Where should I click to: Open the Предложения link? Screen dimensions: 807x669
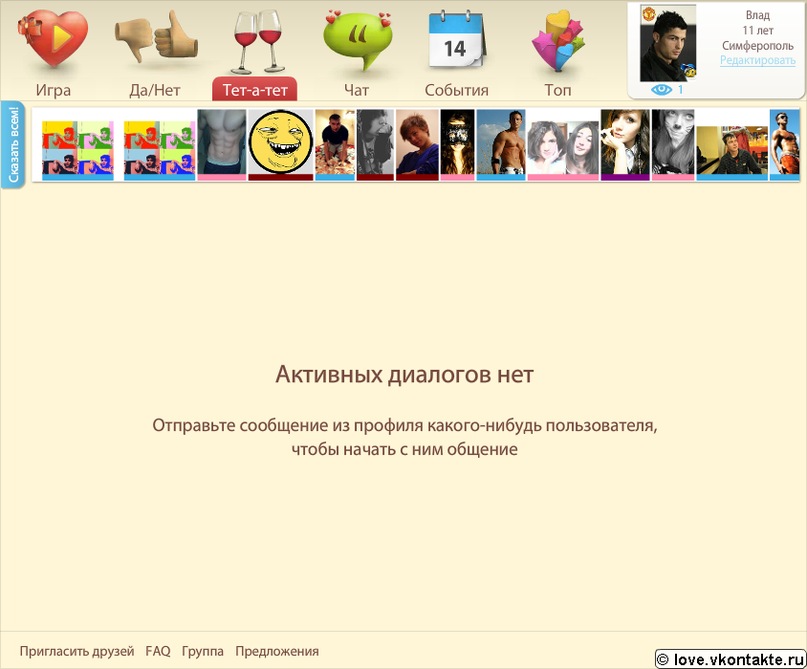click(x=278, y=650)
